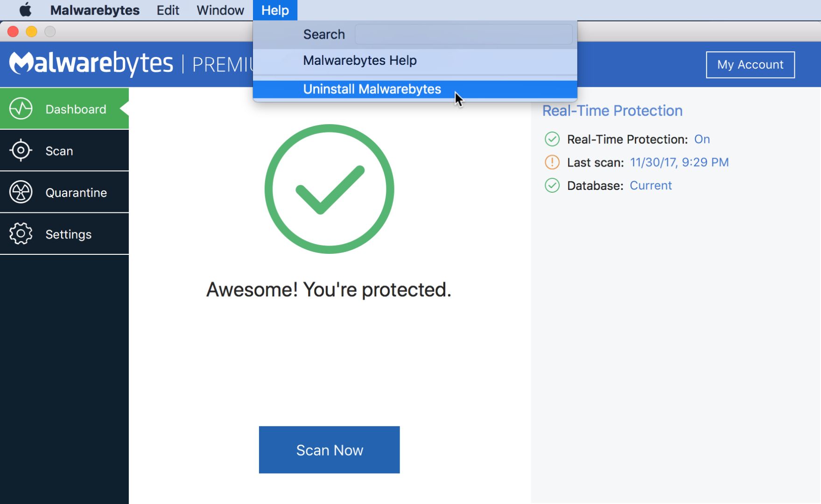Click the orange warning icon beside Last scan

tap(552, 162)
